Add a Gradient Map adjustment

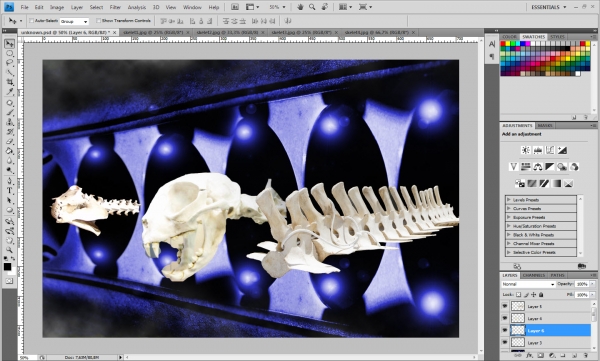[x=556, y=184]
